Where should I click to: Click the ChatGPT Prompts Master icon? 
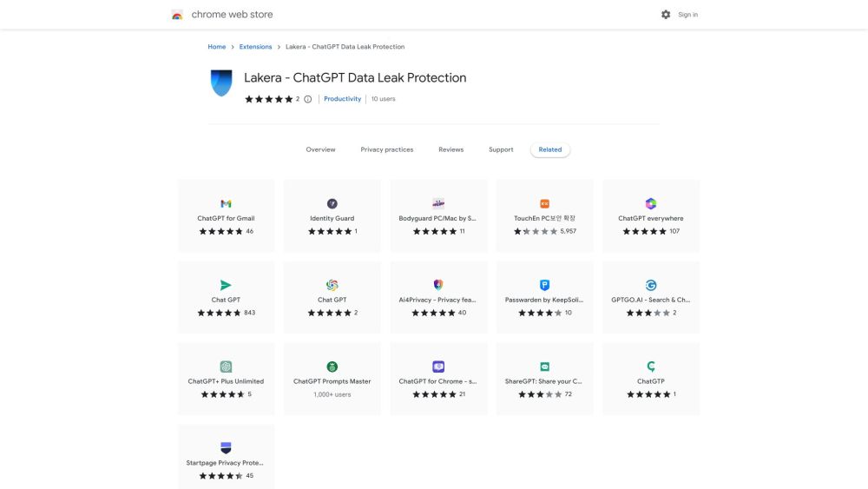pyautogui.click(x=332, y=367)
